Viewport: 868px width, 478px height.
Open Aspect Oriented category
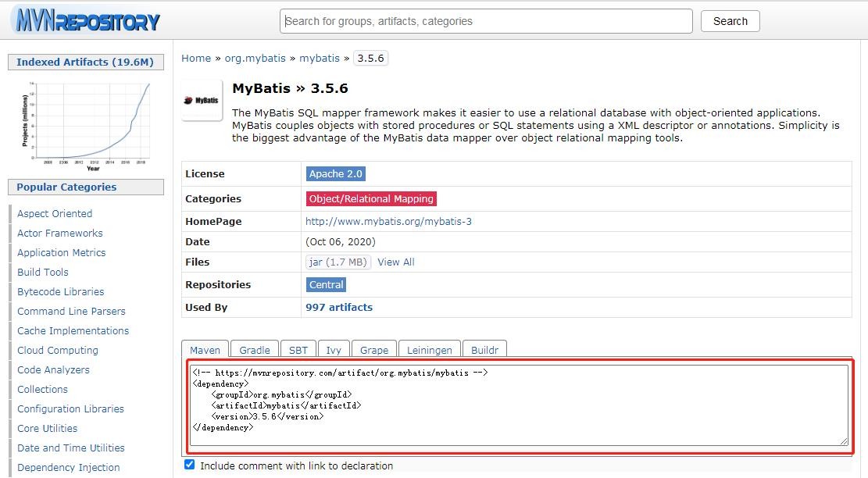pos(55,213)
